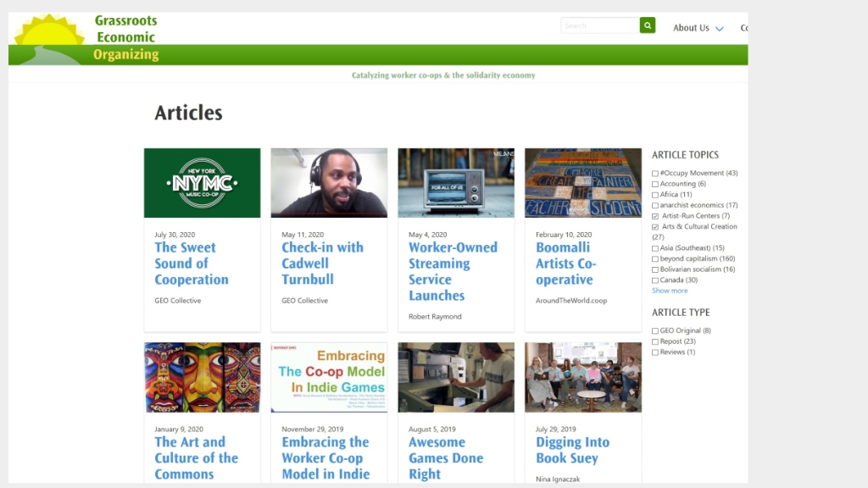Image resolution: width=868 pixels, height=488 pixels.
Task: Check the GEO Original article type
Action: coord(655,331)
